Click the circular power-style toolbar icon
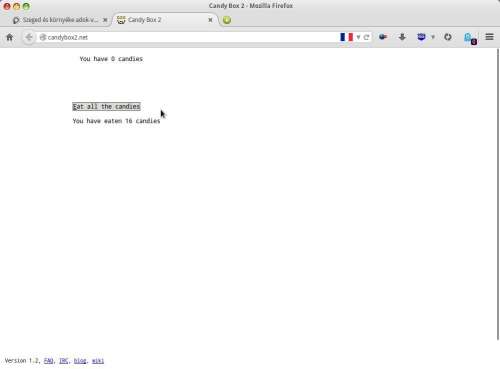Image resolution: width=500 pixels, height=369 pixels. coord(448,37)
